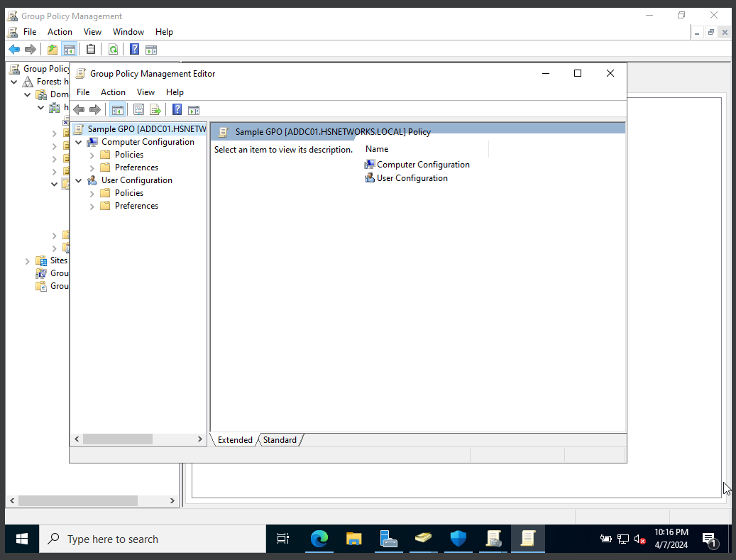Click the Export List toolbar icon
This screenshot has width=736, height=560.
pyautogui.click(x=155, y=109)
